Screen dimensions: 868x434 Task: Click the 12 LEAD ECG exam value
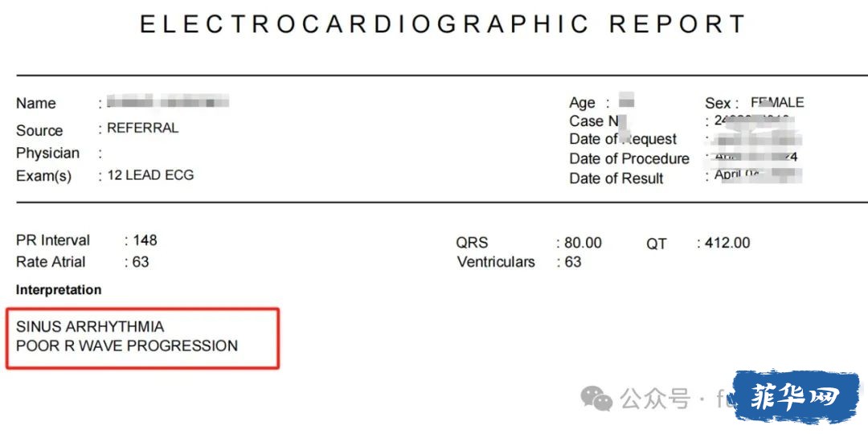pyautogui.click(x=150, y=175)
